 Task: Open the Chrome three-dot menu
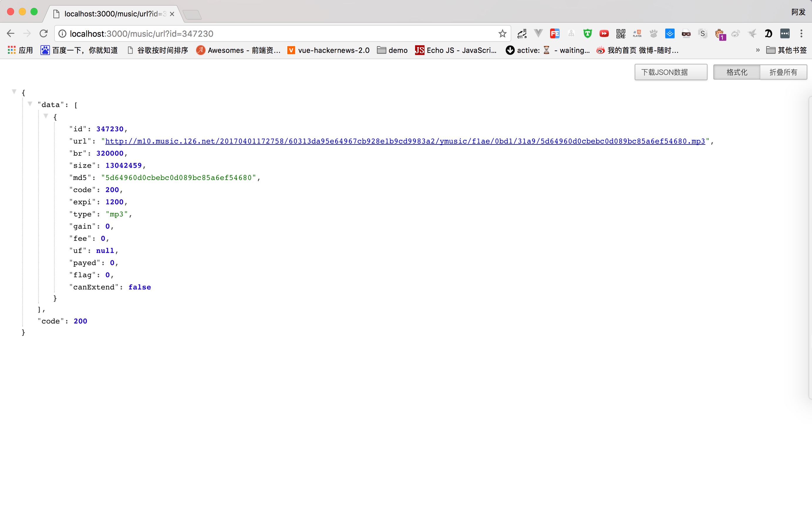click(x=801, y=33)
